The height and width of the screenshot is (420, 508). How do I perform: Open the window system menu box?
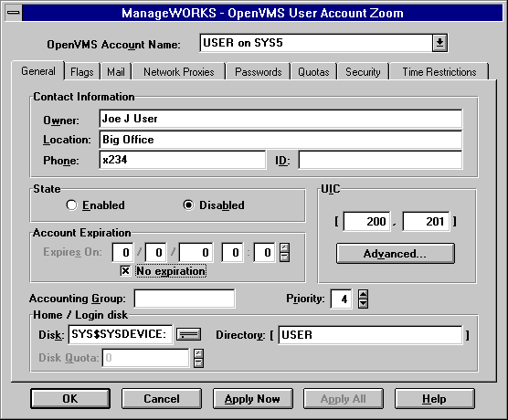[x=14, y=13]
